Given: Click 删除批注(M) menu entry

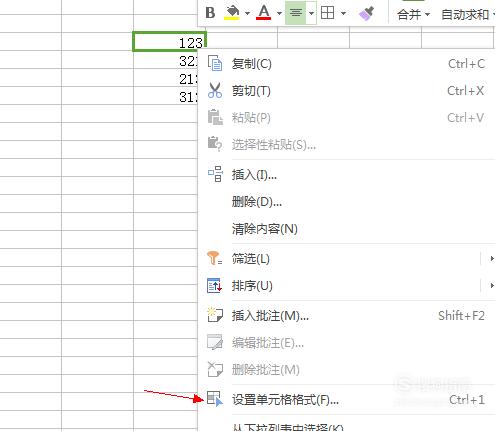Looking at the screenshot, I should [x=346, y=370].
